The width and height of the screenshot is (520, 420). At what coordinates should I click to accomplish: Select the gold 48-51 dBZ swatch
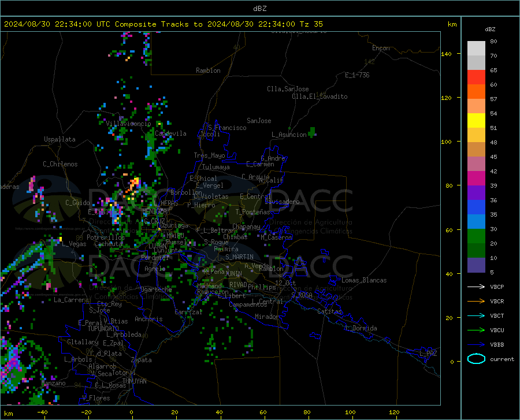[476, 135]
